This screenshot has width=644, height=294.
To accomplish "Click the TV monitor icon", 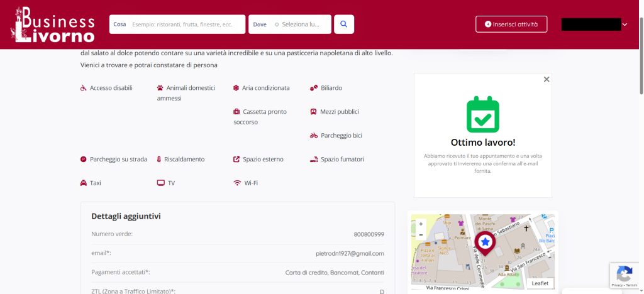I will pos(160,183).
